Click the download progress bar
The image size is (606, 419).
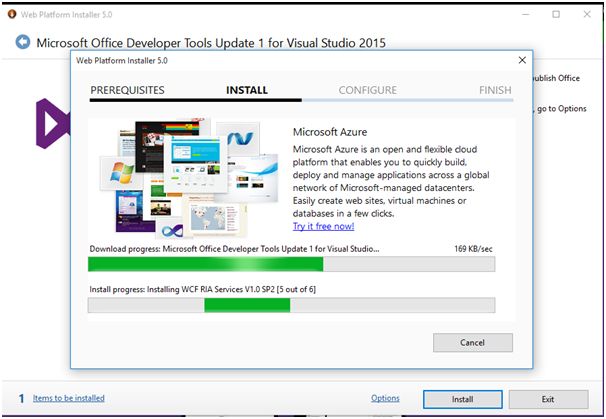coord(291,264)
